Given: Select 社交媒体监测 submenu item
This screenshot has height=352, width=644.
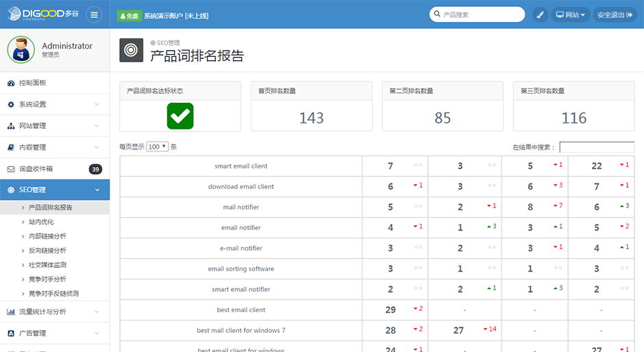Looking at the screenshot, I should coord(47,265).
